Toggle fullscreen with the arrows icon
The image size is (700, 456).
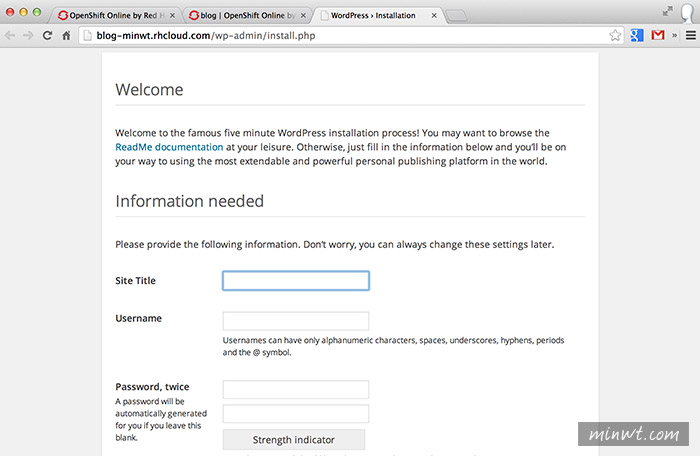(667, 11)
